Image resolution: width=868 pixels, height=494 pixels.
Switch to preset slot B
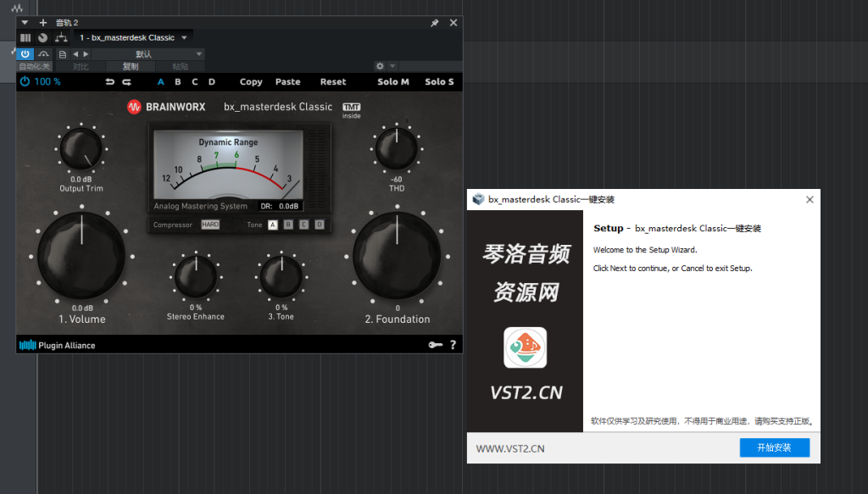point(176,81)
